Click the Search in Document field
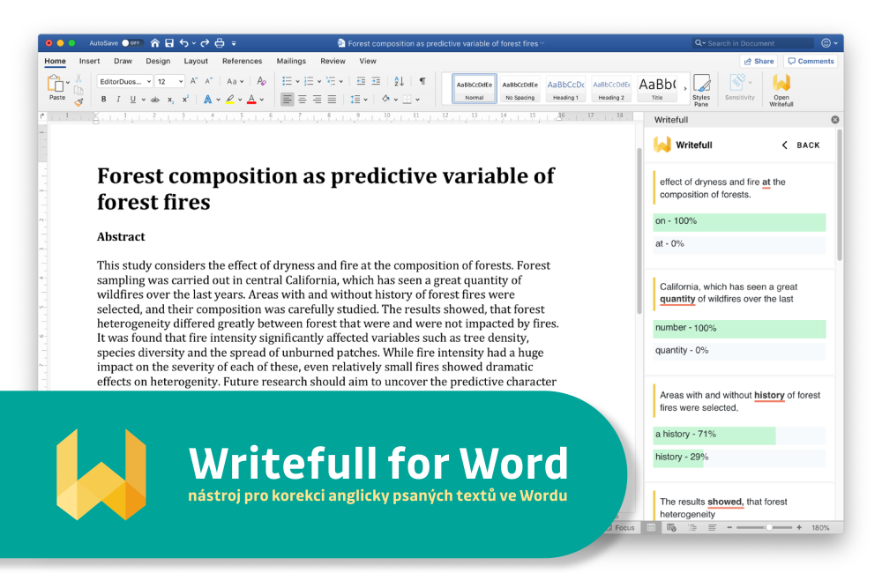Viewport: 882px width, 588px height. tap(753, 42)
